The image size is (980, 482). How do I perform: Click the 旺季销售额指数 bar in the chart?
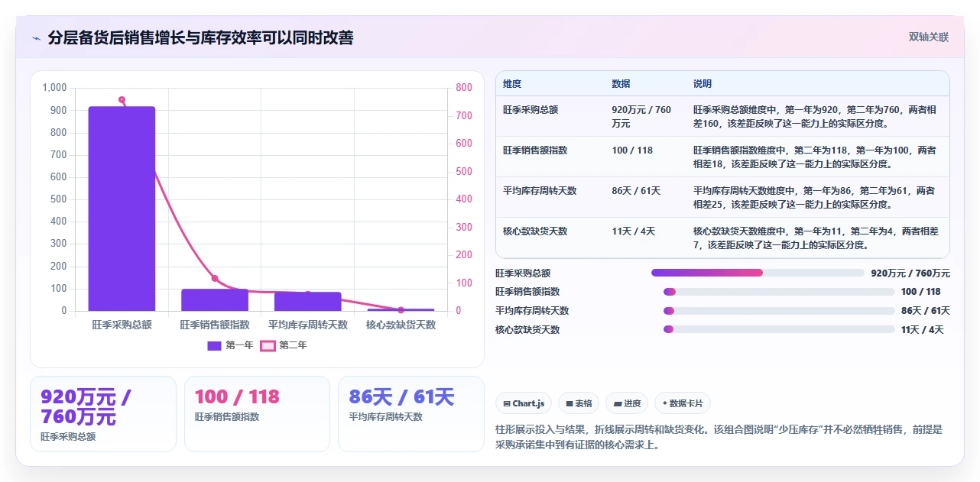click(215, 299)
